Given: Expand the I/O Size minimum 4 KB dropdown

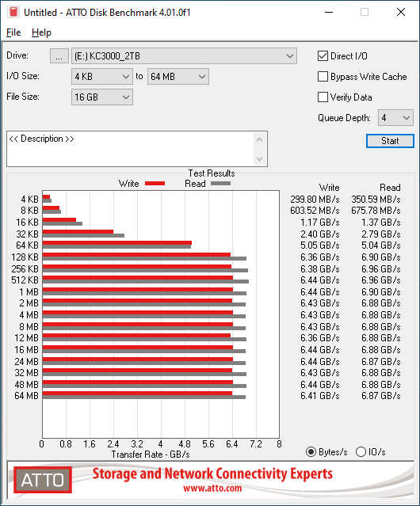Looking at the screenshot, I should 102,77.
